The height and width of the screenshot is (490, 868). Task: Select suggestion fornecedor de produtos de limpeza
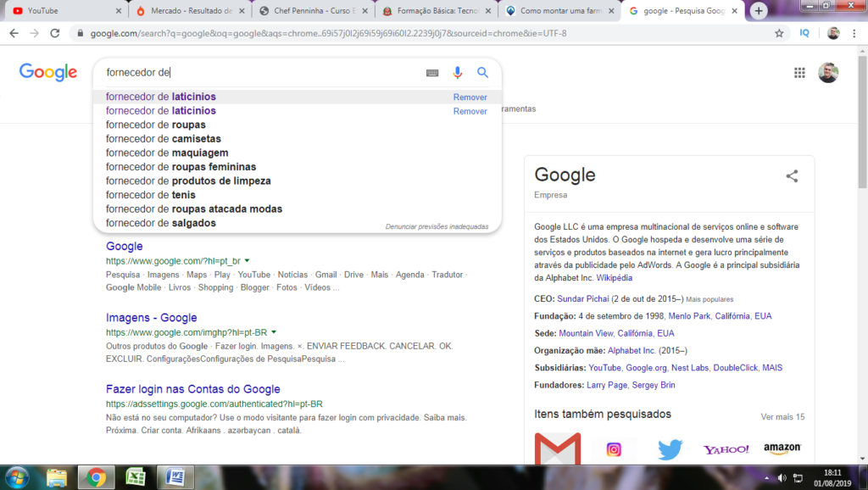(x=298, y=181)
